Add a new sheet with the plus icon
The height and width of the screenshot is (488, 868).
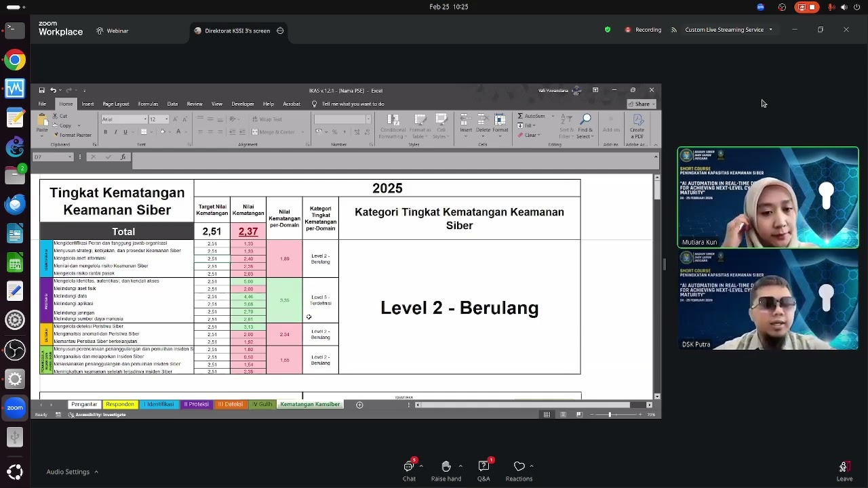coord(359,405)
